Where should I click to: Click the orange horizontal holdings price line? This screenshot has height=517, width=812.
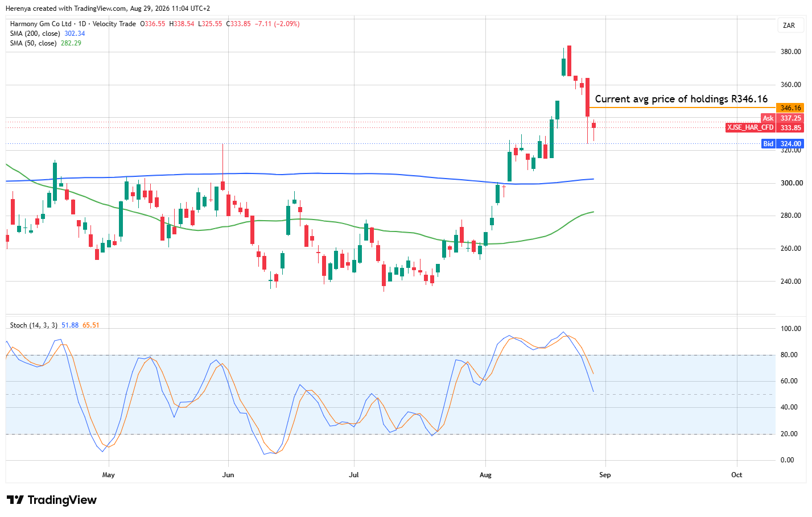pyautogui.click(x=682, y=107)
